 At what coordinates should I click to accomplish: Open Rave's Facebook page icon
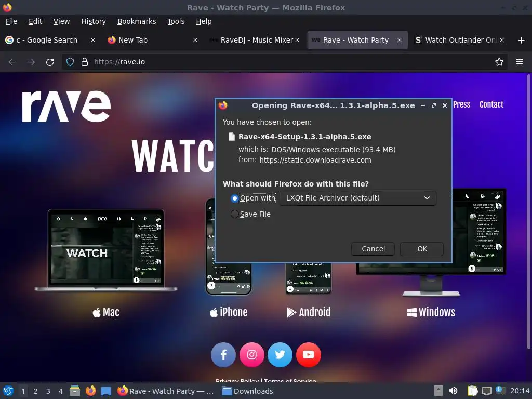[223, 354]
